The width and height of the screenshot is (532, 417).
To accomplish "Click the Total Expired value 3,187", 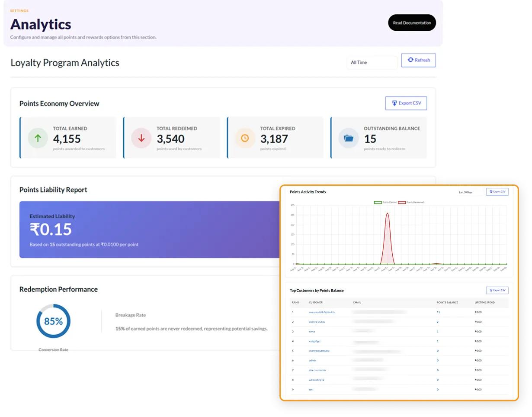I will (x=274, y=139).
